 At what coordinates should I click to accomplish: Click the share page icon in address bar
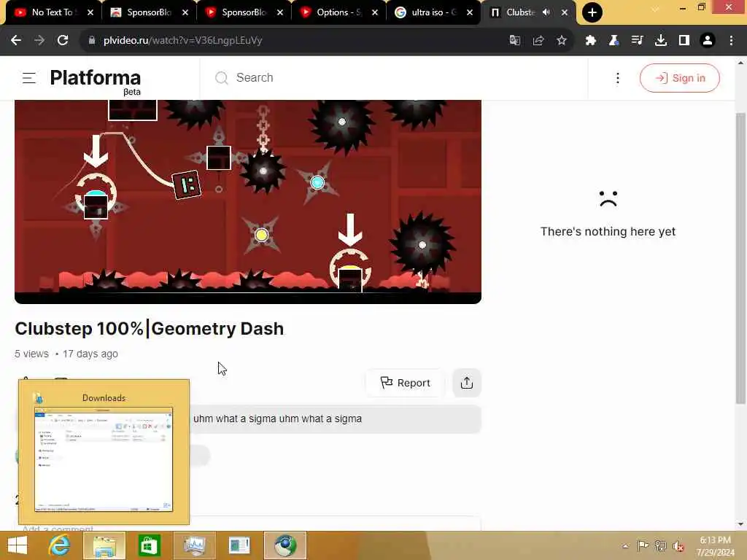point(538,41)
